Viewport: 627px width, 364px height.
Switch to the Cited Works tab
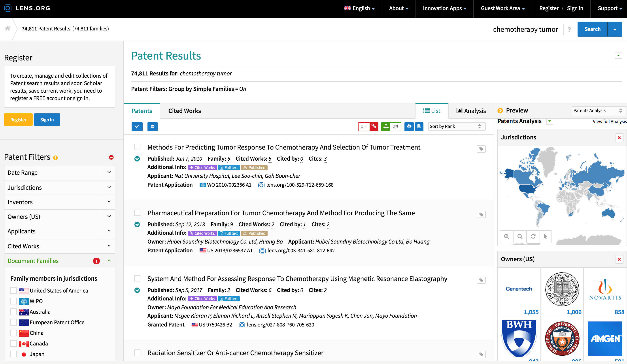pyautogui.click(x=184, y=111)
